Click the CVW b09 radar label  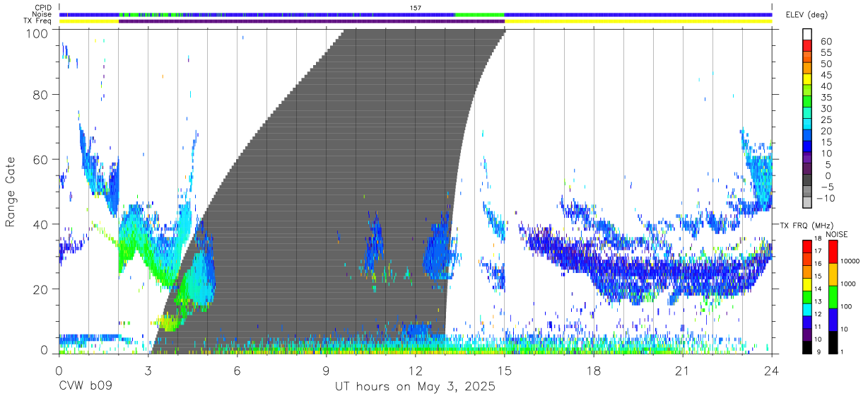click(x=85, y=387)
